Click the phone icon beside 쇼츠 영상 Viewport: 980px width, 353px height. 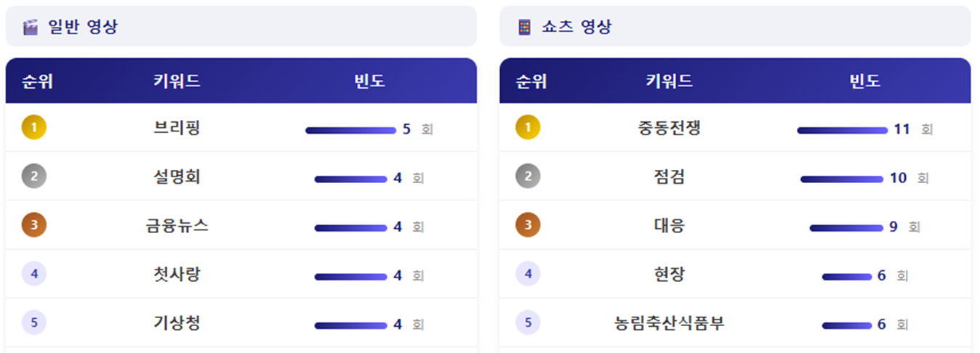pos(524,28)
